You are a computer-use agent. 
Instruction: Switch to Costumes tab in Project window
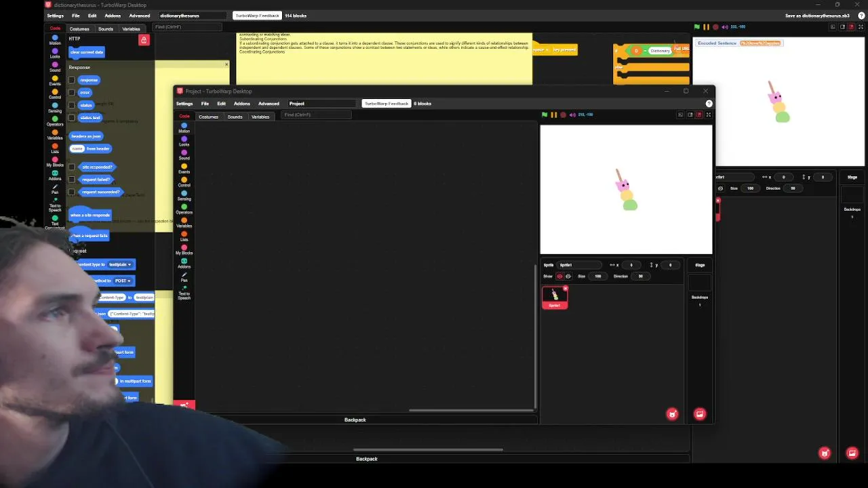click(208, 117)
